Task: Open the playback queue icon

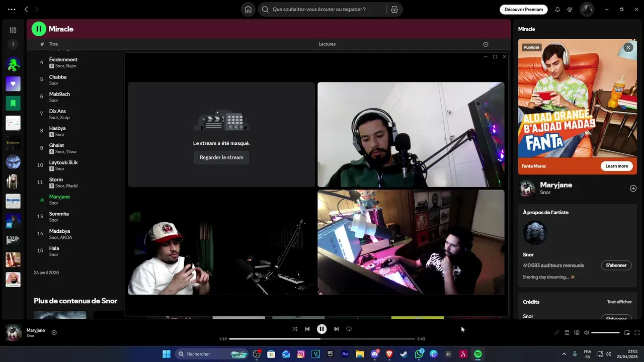Action: click(567, 332)
